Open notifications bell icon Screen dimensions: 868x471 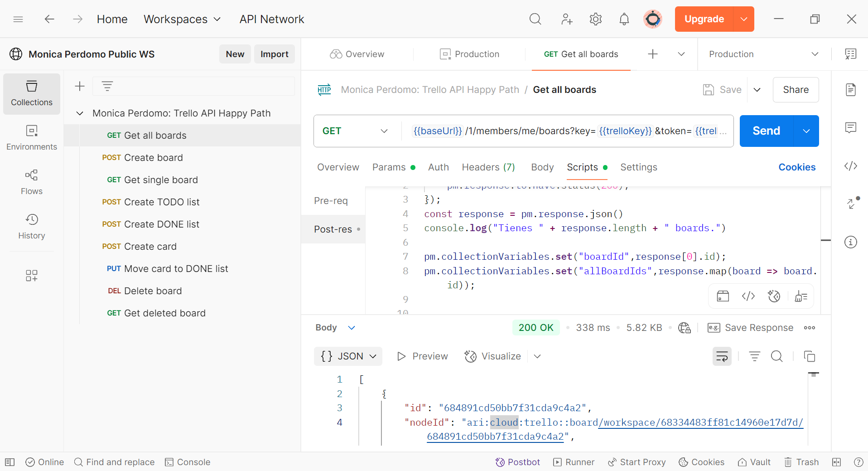pos(624,19)
